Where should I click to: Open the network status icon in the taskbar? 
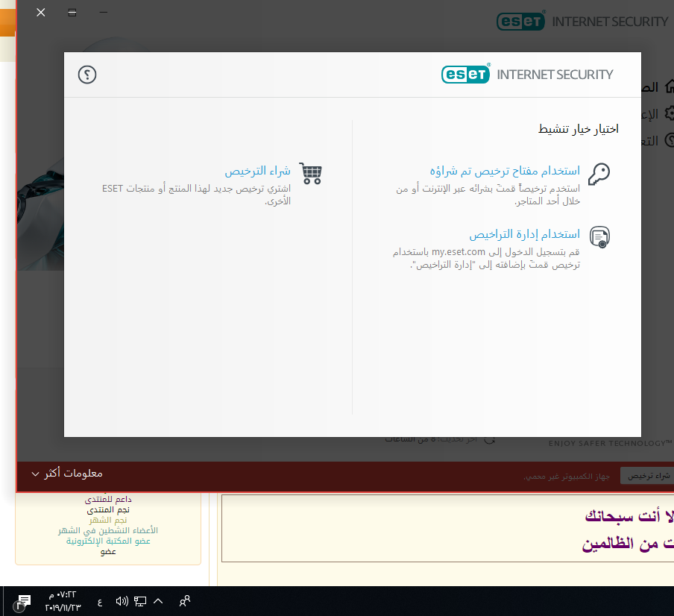click(x=140, y=601)
